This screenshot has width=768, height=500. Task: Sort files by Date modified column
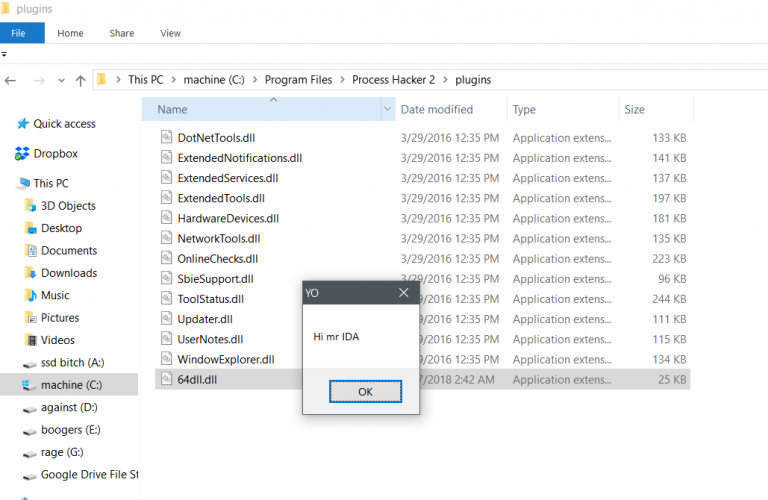(437, 110)
